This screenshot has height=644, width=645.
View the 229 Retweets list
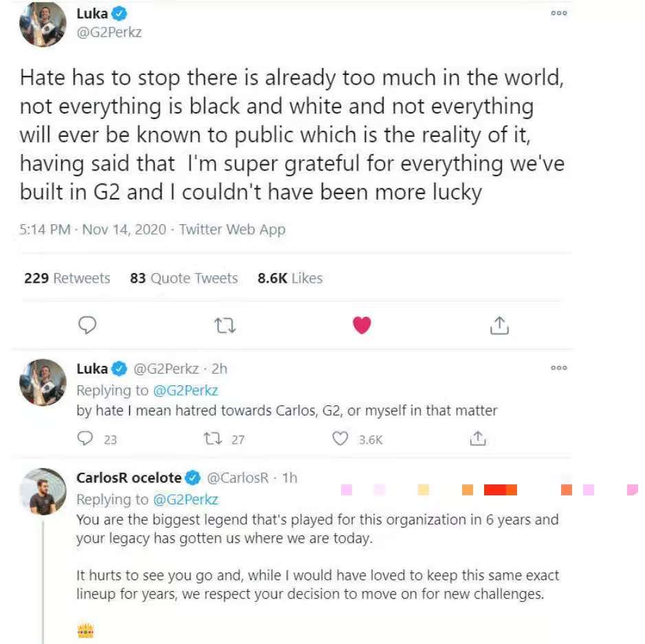tap(67, 278)
